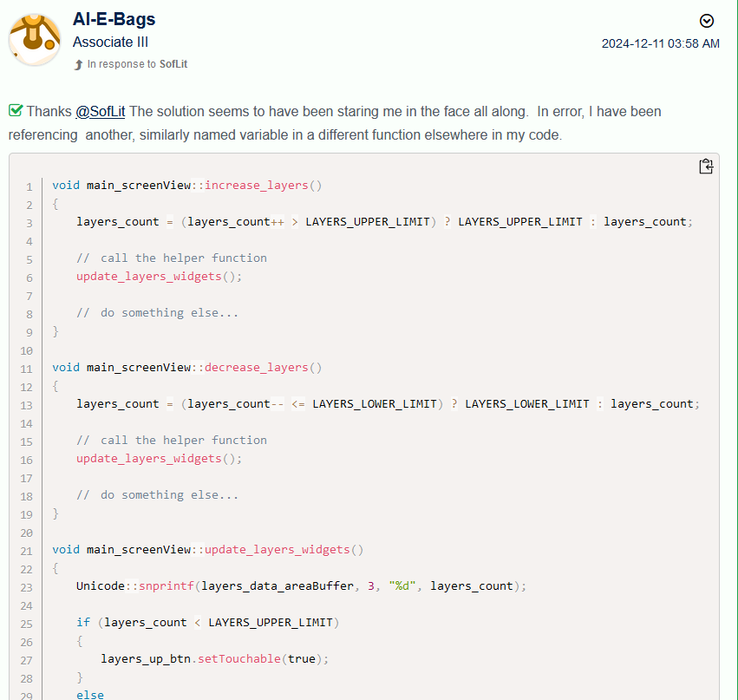Click the green checkmark verified answer icon
Viewport: 738px width, 700px height.
pos(16,109)
